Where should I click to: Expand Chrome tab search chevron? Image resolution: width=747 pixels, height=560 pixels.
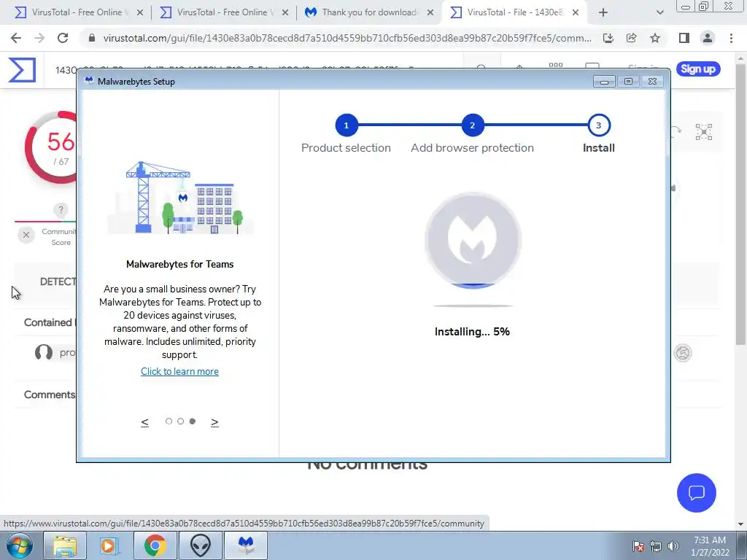[659, 12]
